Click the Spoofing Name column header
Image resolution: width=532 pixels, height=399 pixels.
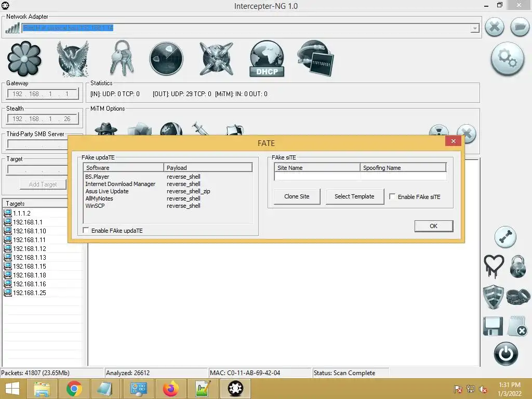403,168
